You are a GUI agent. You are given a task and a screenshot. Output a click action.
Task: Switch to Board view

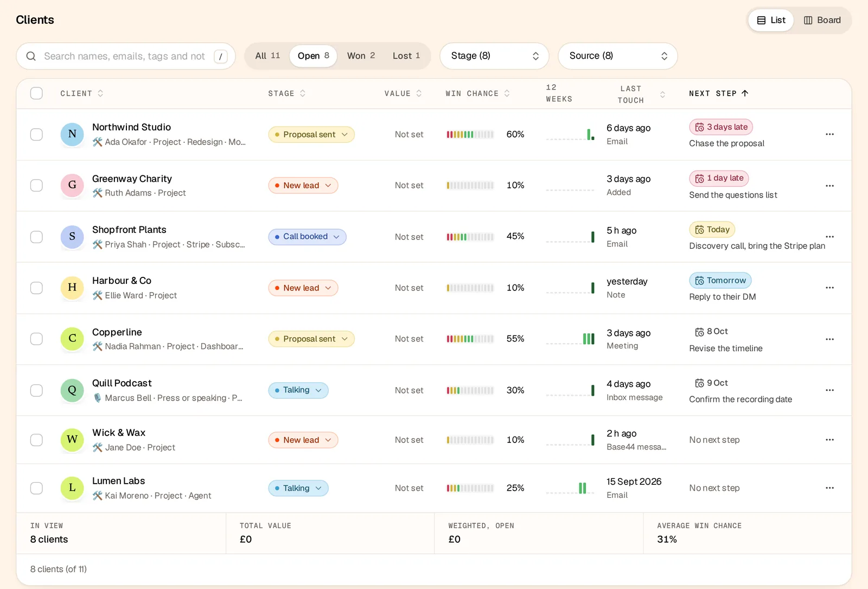(x=822, y=20)
